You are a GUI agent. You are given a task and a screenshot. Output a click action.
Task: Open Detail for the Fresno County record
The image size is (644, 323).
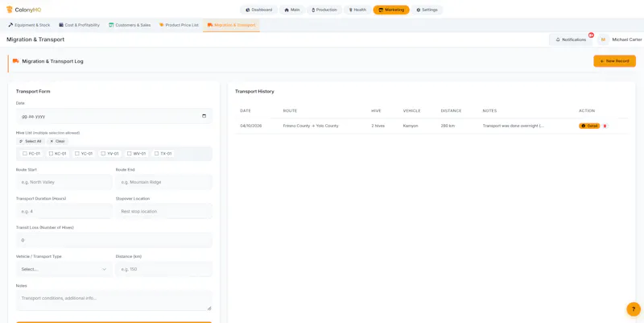click(589, 126)
